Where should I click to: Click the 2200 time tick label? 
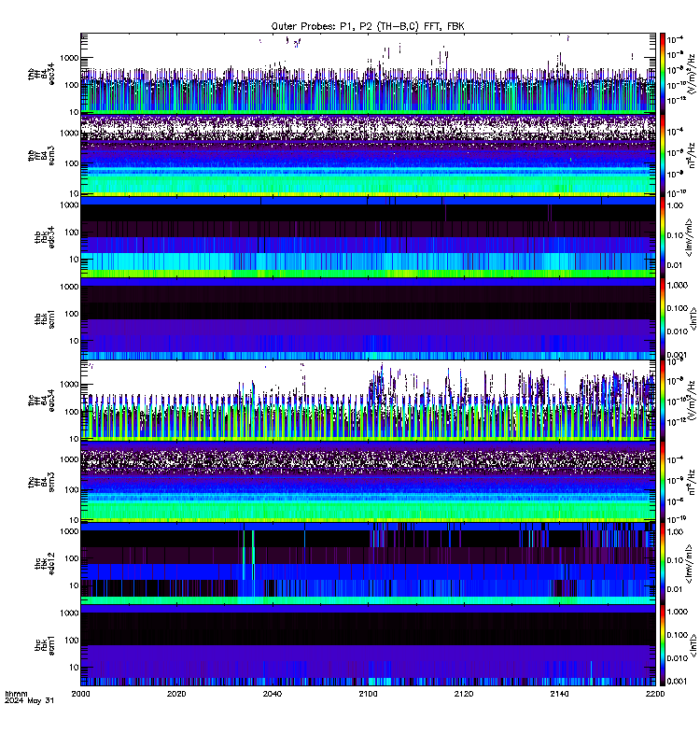pyautogui.click(x=655, y=694)
